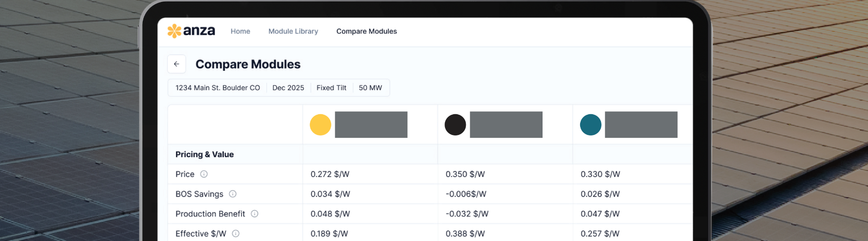
Task: Click the 0.189 $/W effective value
Action: pyautogui.click(x=329, y=233)
